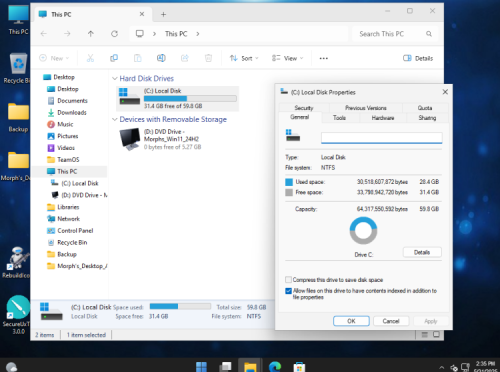Screen dimensions: 500x372
Task: Uncheck Allow files to be indexed checkbox
Action: coord(288,291)
